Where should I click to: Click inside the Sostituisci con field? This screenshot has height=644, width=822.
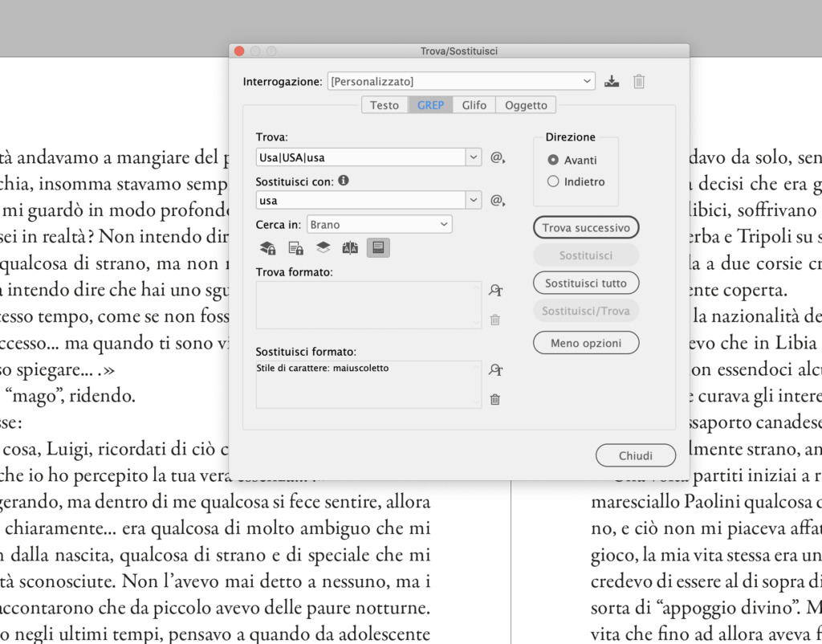[x=361, y=200]
